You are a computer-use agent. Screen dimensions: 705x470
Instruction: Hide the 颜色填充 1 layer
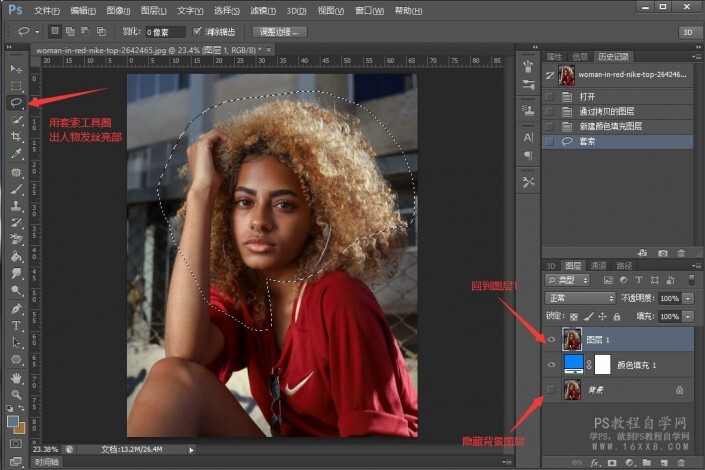click(x=551, y=365)
